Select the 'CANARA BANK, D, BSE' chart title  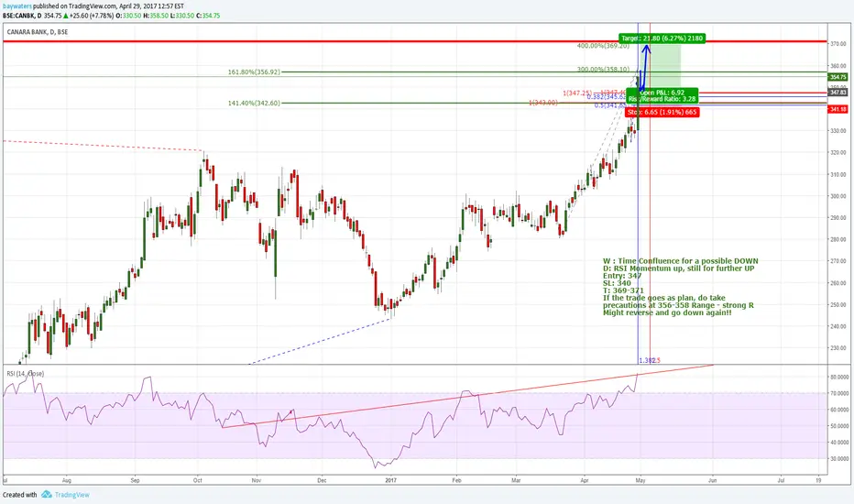38,32
